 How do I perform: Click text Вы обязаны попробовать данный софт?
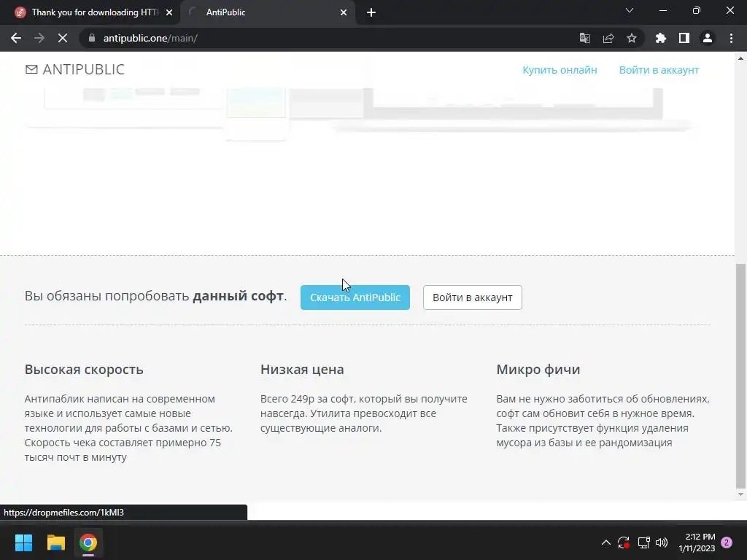(156, 296)
